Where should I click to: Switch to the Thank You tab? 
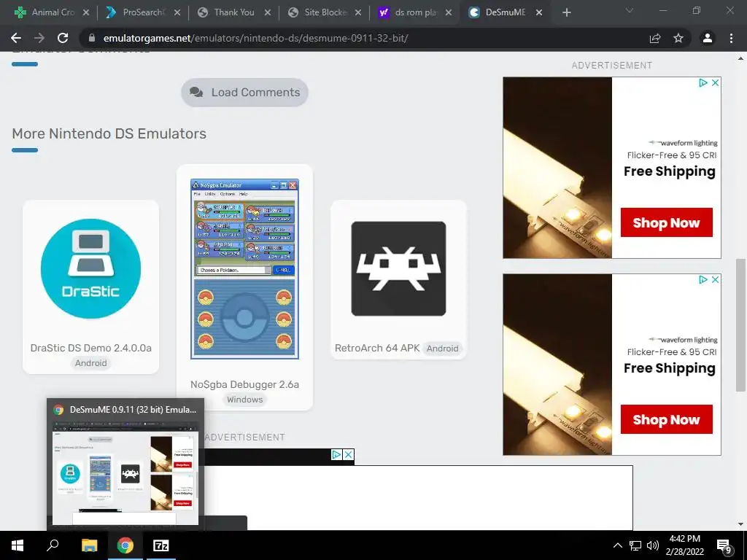point(233,12)
